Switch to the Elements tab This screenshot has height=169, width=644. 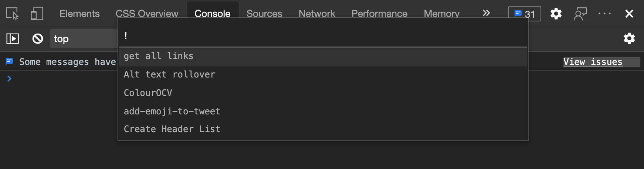(79, 14)
